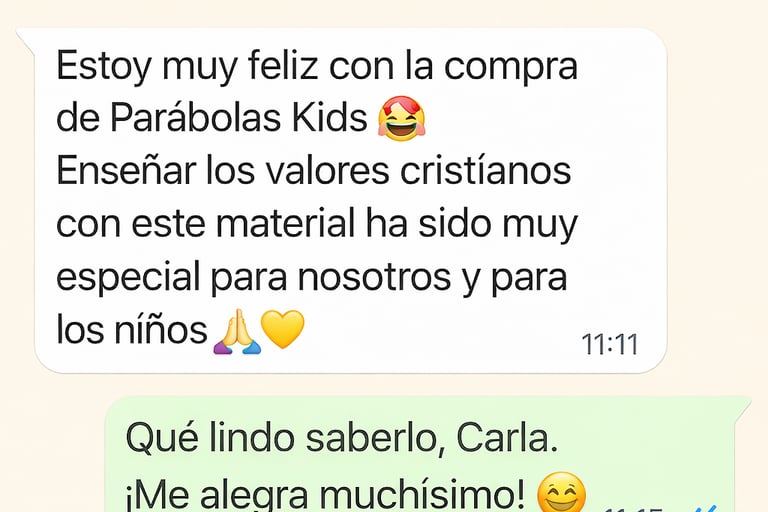Click the white bubble's pointed tail
The height and width of the screenshot is (512, 768).
[x=25, y=39]
